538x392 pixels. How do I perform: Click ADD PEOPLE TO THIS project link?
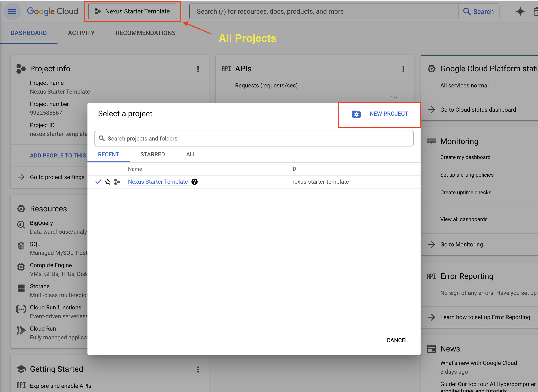click(x=58, y=155)
